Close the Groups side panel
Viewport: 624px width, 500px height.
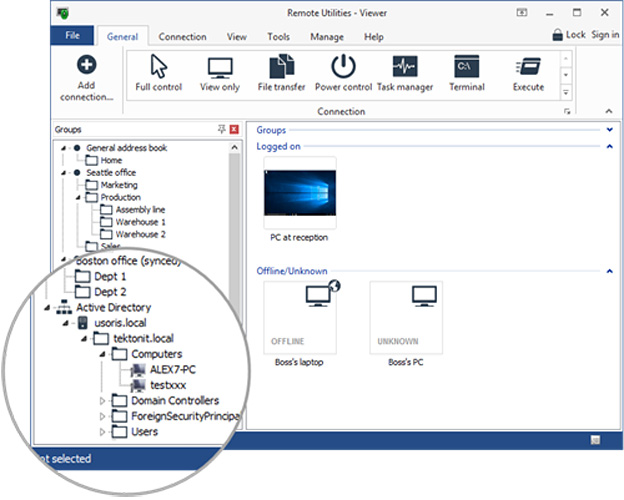click(234, 130)
